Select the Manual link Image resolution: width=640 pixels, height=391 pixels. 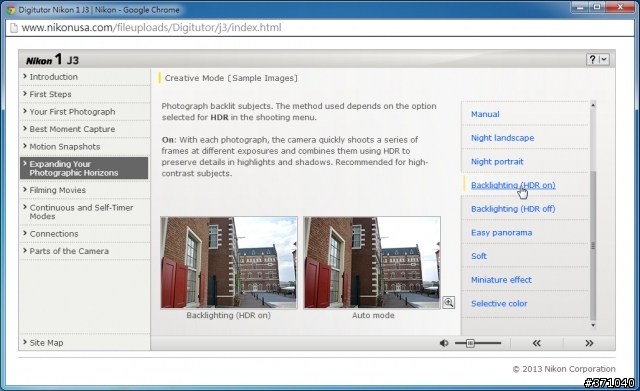pyautogui.click(x=485, y=114)
